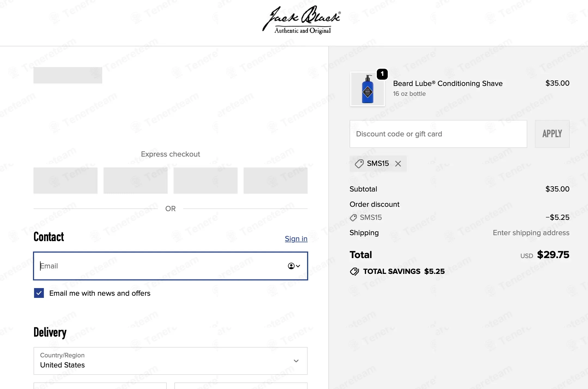
Task: Click the 'TOTAL SAVINGS $5.25' text
Action: (x=404, y=271)
